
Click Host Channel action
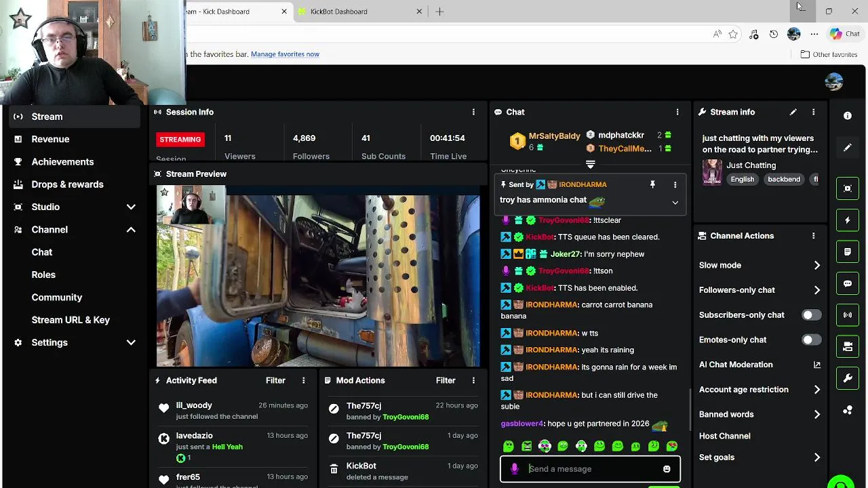pyautogui.click(x=724, y=436)
